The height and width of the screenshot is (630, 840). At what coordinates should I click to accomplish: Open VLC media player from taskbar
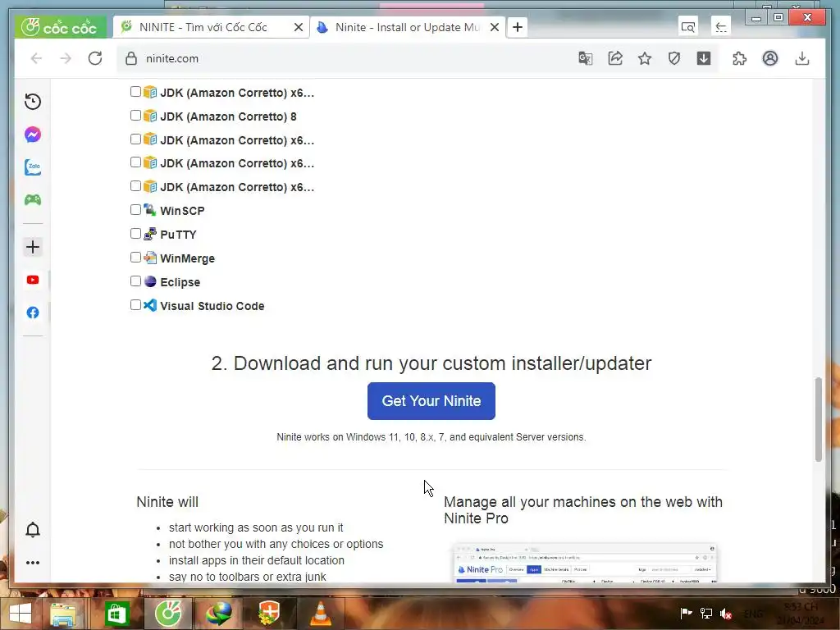pyautogui.click(x=321, y=614)
